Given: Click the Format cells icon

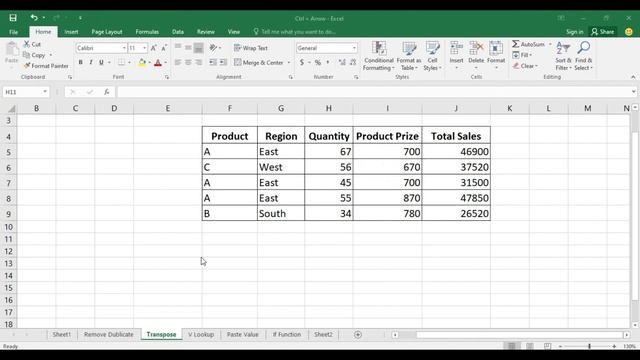Looking at the screenshot, I should tap(496, 49).
